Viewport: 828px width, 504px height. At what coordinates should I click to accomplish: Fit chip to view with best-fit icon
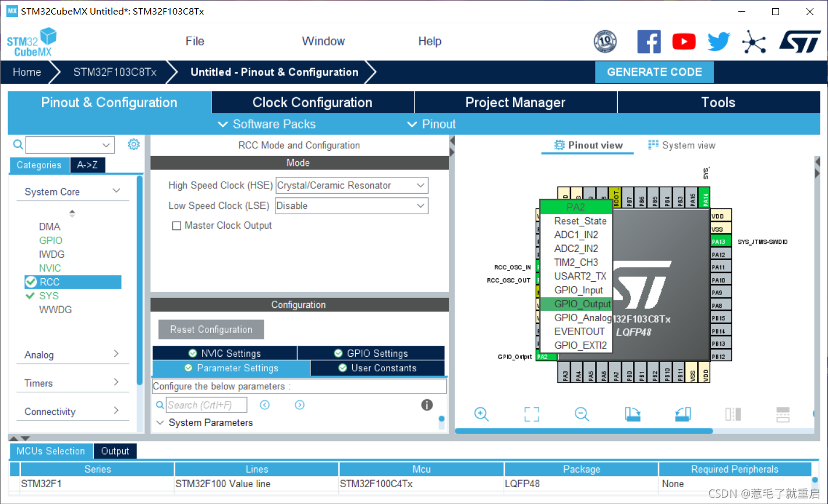click(x=532, y=414)
